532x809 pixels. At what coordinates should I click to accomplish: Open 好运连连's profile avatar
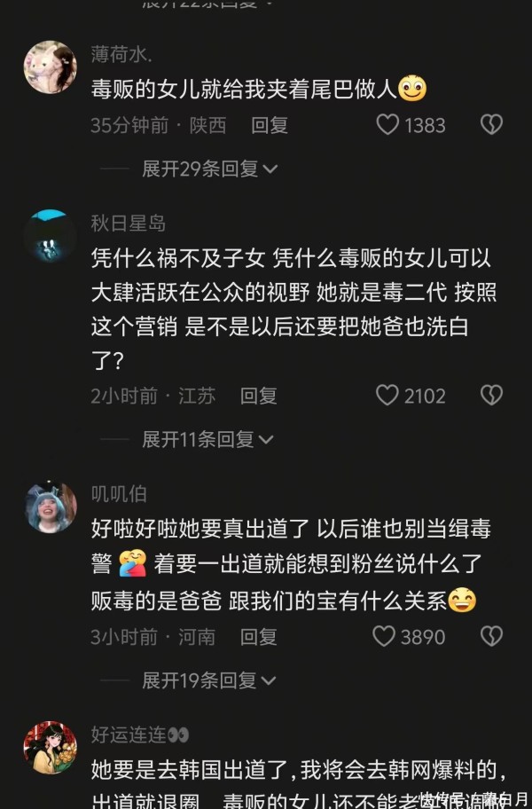[x=50, y=748]
